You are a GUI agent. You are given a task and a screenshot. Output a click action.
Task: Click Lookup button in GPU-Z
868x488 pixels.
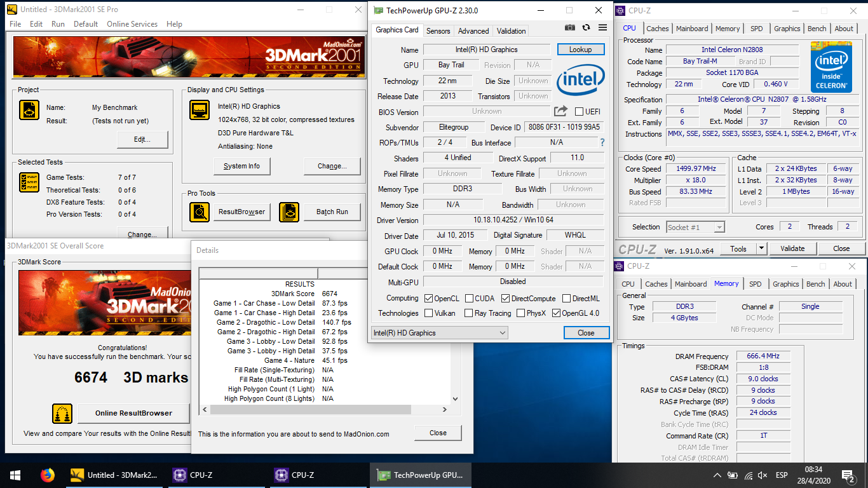(580, 49)
